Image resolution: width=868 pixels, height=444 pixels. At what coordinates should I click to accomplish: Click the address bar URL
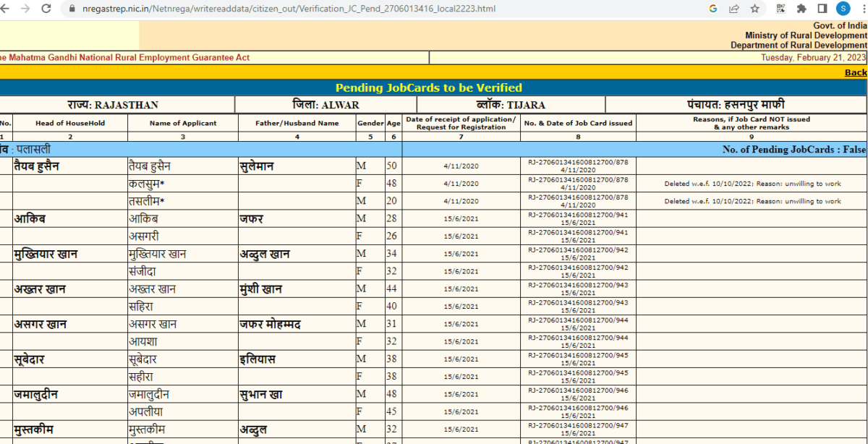[289, 9]
